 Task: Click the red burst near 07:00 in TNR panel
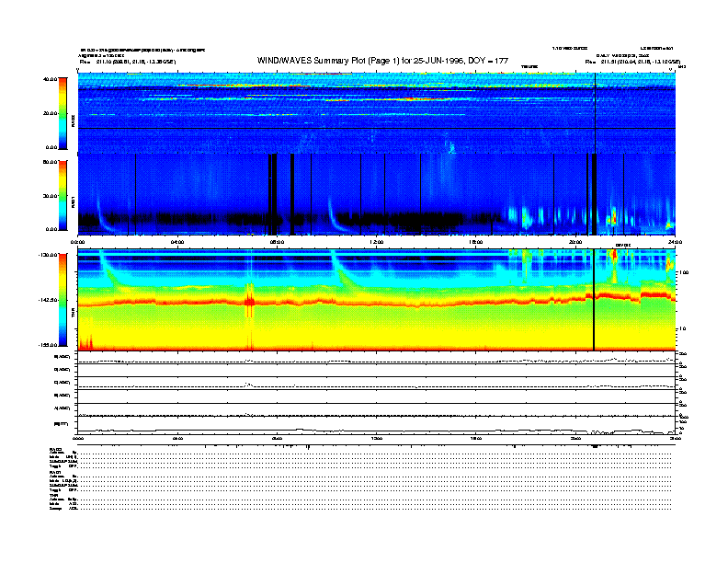tap(250, 301)
